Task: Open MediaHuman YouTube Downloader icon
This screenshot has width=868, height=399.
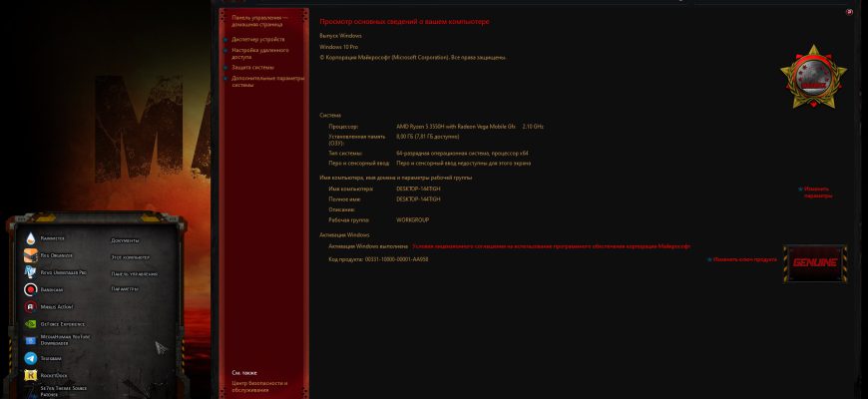Action: pos(31,340)
